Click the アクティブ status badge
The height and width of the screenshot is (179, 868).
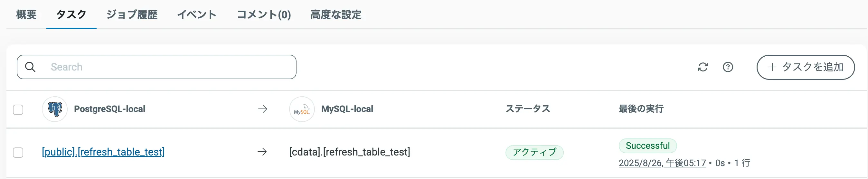(x=534, y=152)
